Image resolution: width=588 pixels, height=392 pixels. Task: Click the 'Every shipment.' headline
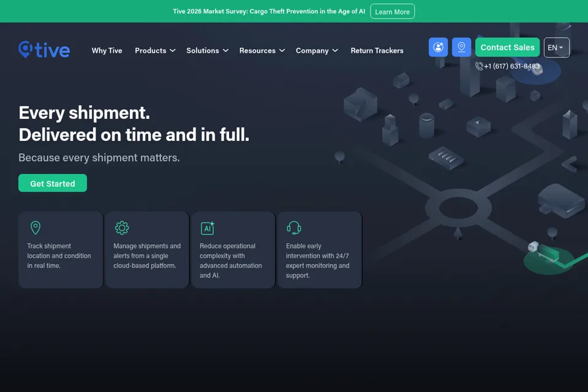tap(85, 113)
